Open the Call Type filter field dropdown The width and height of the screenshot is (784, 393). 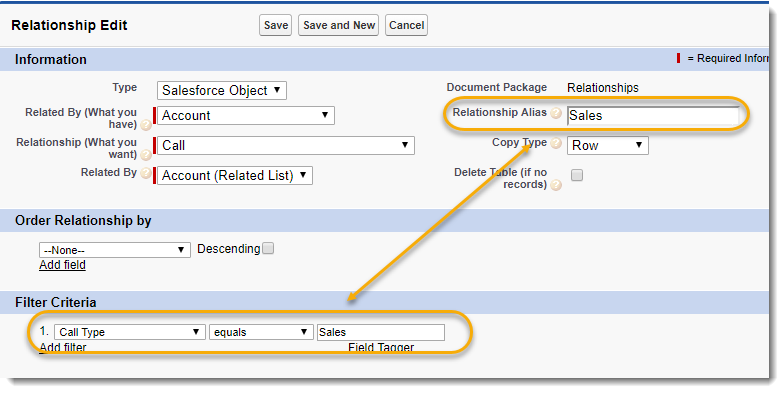tap(130, 332)
